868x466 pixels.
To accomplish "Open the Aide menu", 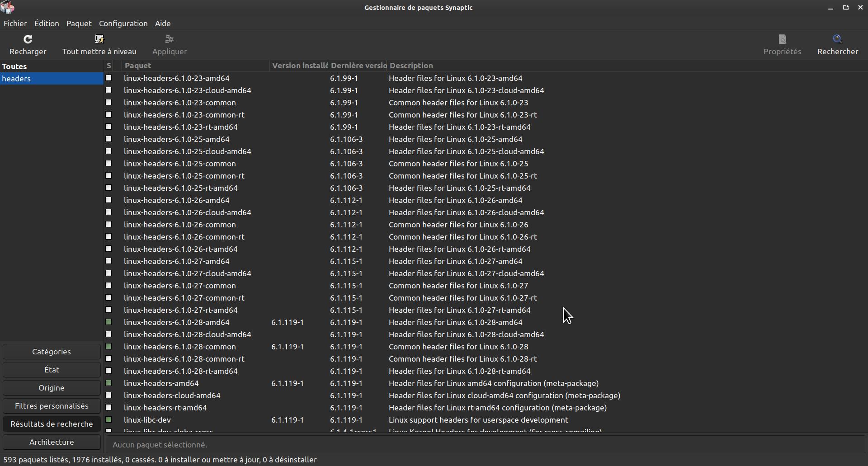I will point(163,24).
